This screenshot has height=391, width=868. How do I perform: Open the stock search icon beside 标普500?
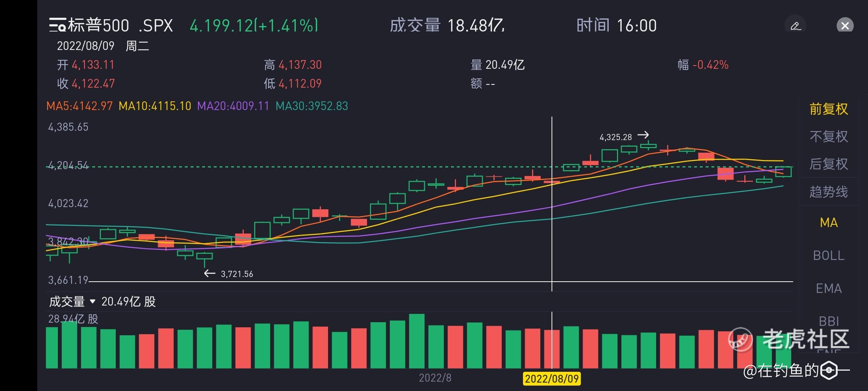(58, 25)
